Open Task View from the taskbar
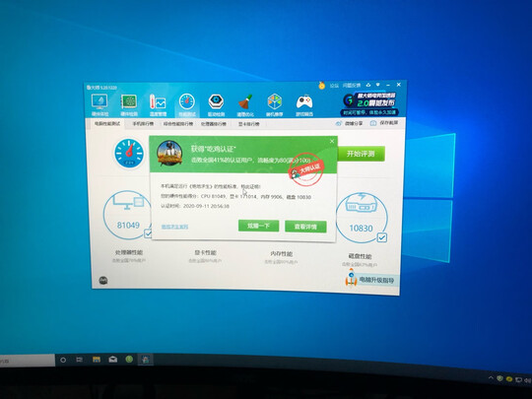This screenshot has height=399, width=532. click(x=80, y=360)
